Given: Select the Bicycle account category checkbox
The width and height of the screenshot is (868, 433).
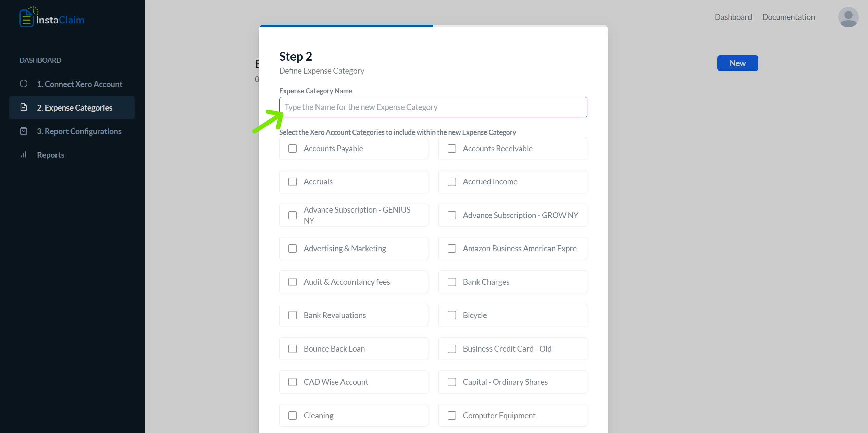Looking at the screenshot, I should coord(452,315).
